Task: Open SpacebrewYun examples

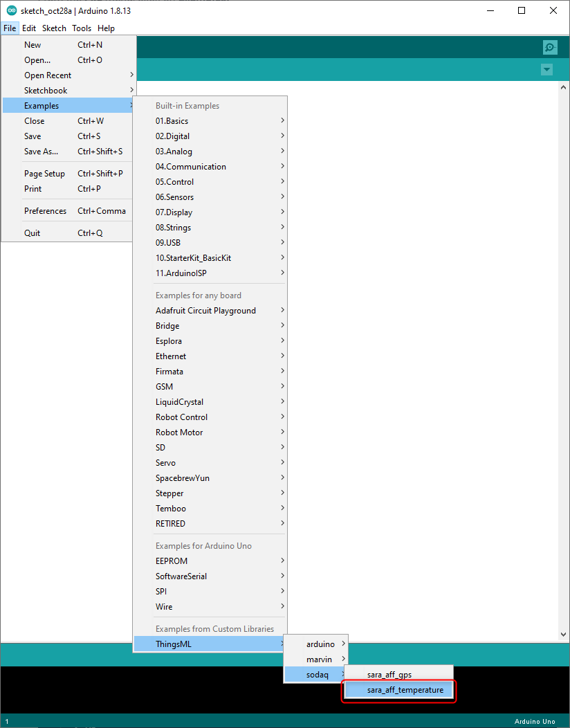Action: tap(210, 478)
